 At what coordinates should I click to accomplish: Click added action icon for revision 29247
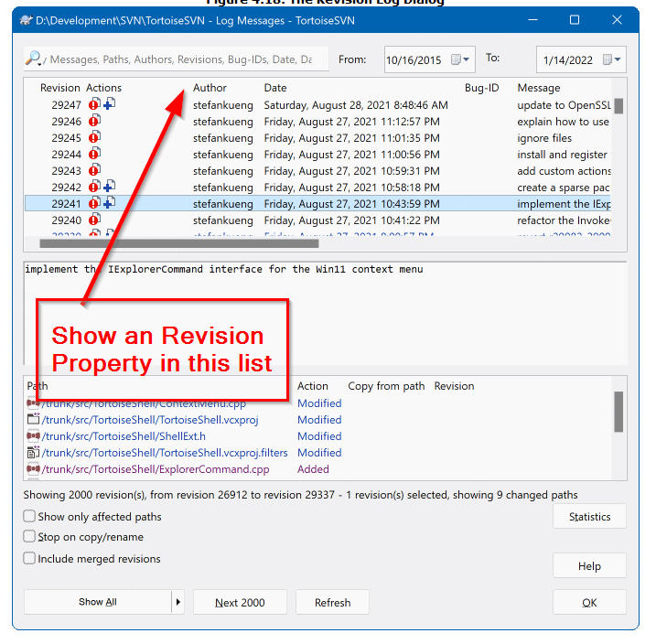[110, 103]
